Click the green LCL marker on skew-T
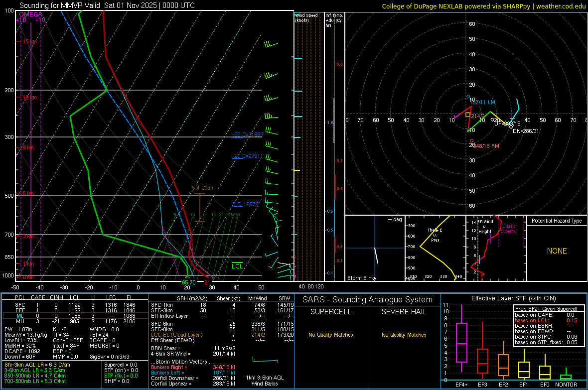The image size is (588, 390). (237, 266)
